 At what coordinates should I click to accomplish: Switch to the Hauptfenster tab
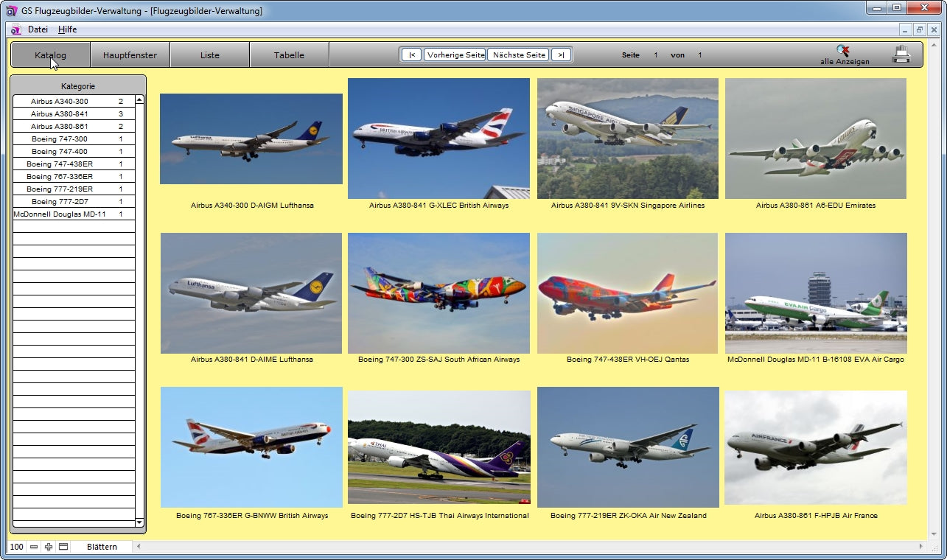pos(130,55)
